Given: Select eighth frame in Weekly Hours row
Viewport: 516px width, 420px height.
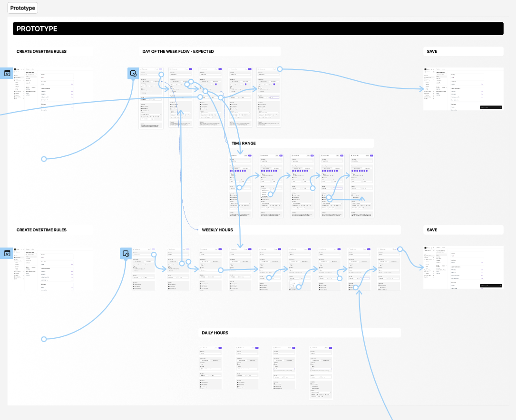Looking at the screenshot, I should [359, 269].
